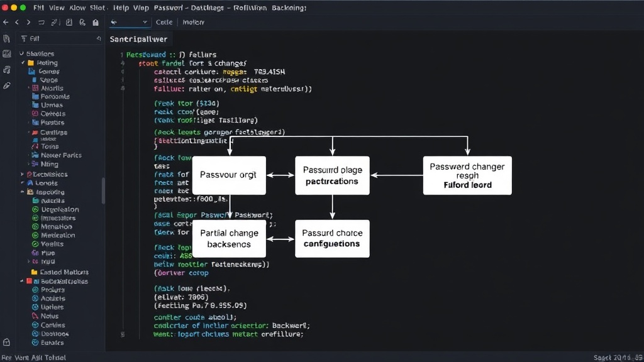Image resolution: width=644 pixels, height=362 pixels.
Task: Click the red folder icon beside Cenlings
Action: (x=35, y=132)
